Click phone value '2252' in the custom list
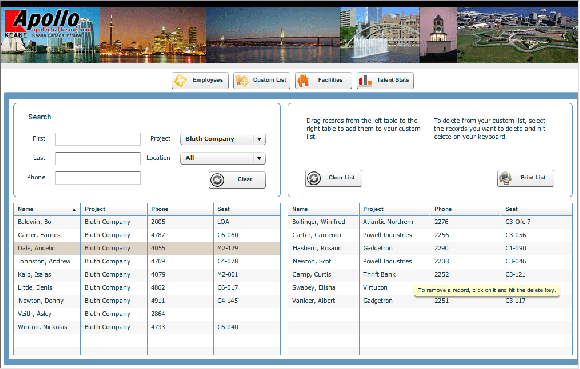 pyautogui.click(x=442, y=275)
